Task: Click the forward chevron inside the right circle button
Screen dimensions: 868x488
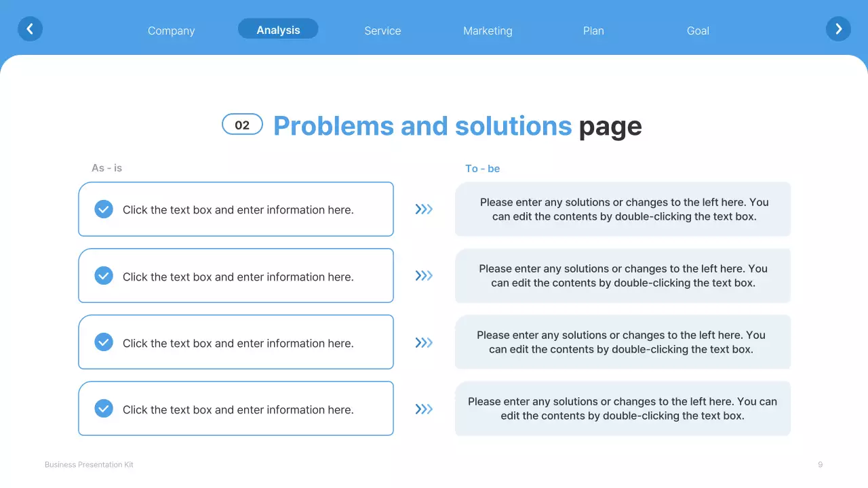Action: coord(838,29)
